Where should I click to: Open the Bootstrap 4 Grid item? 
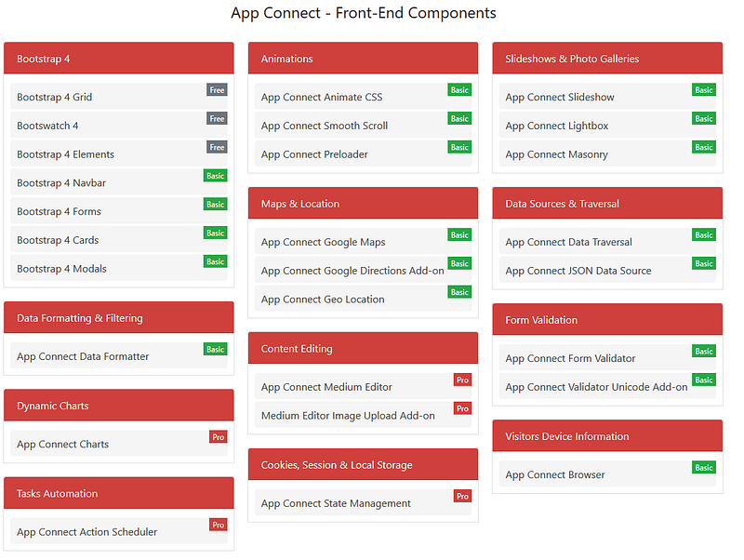tap(119, 97)
